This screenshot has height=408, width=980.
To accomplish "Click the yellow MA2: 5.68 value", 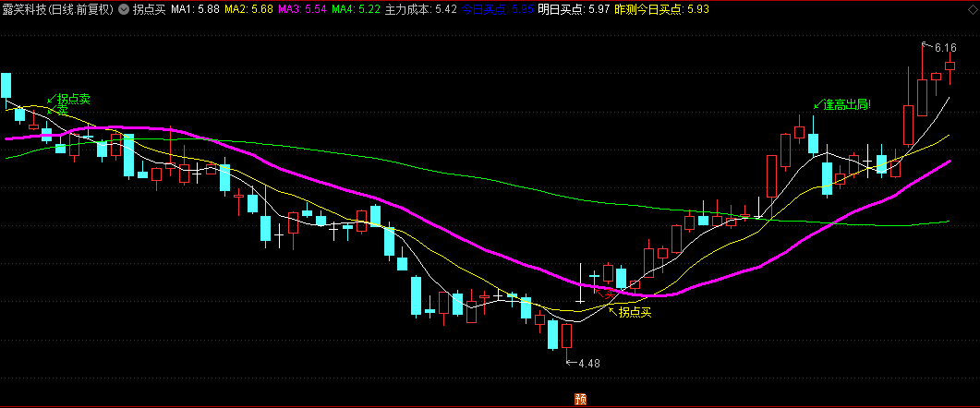I will pyautogui.click(x=248, y=10).
